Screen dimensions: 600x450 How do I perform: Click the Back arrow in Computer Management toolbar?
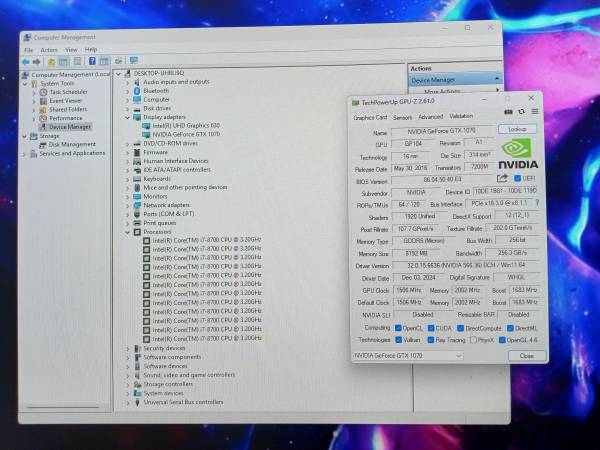click(x=25, y=60)
